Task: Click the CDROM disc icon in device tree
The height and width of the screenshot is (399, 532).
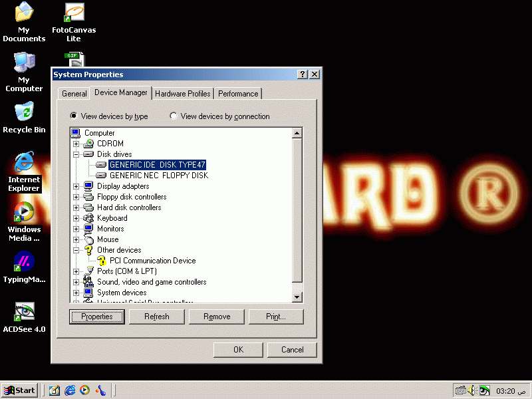Action: [88, 144]
